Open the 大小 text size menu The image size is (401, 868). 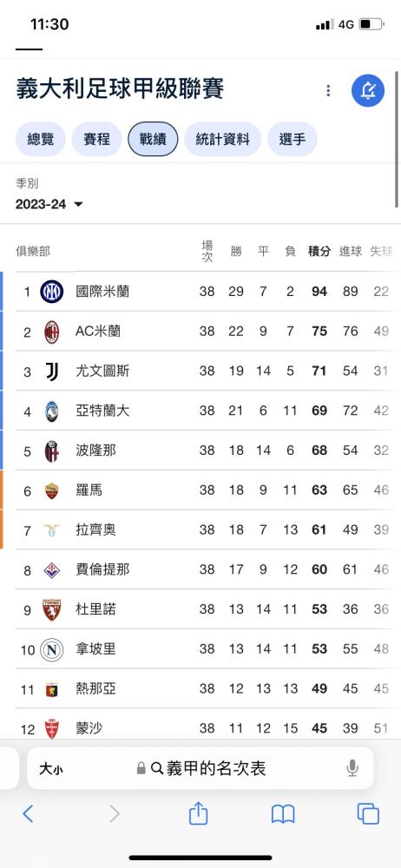[x=51, y=768]
